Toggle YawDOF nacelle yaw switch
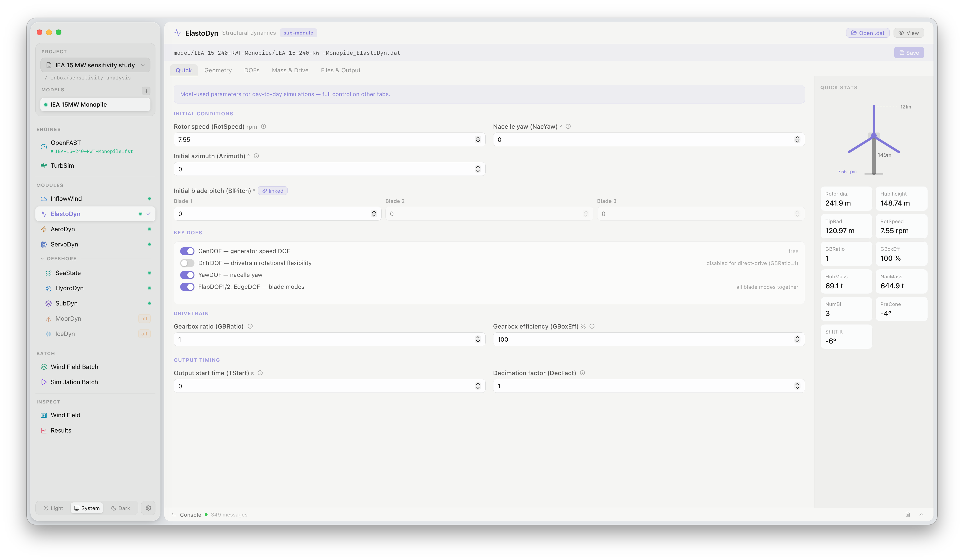 pyautogui.click(x=187, y=275)
